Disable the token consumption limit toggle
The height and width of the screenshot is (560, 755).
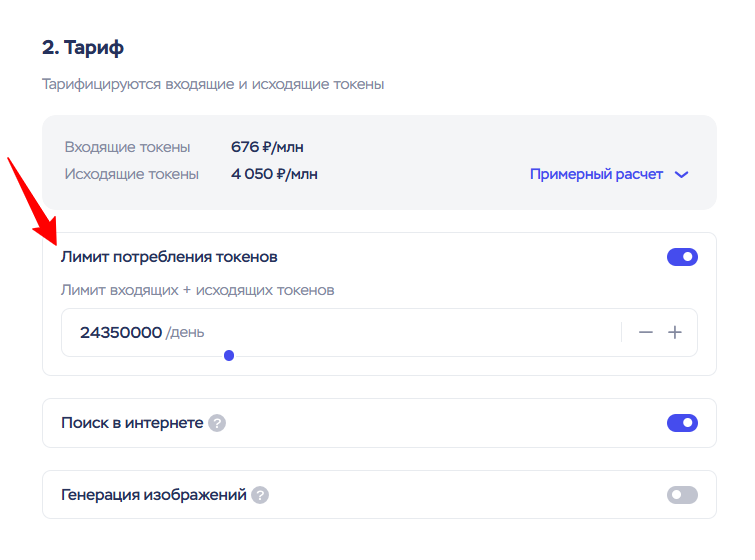[682, 257]
